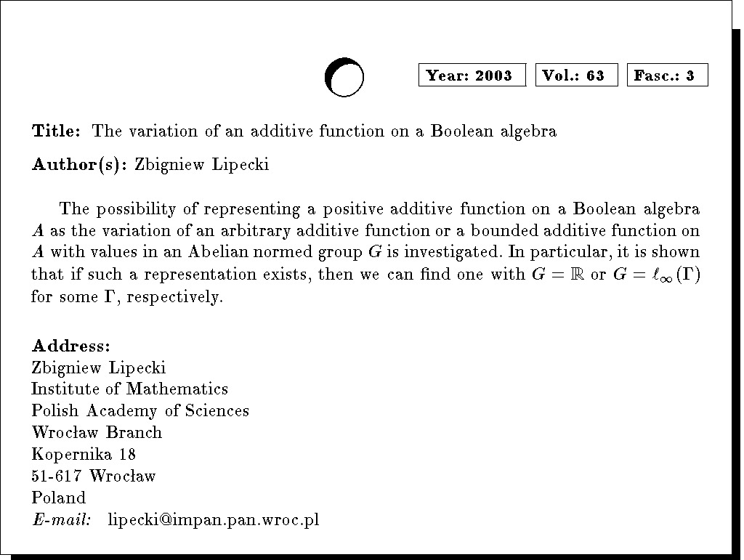
Task: Click the 51-617 Wrocław postal line
Action: (x=94, y=476)
